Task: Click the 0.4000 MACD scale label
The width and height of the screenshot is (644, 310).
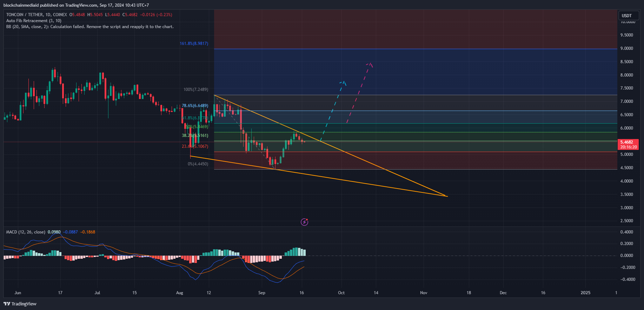Action: pos(627,232)
